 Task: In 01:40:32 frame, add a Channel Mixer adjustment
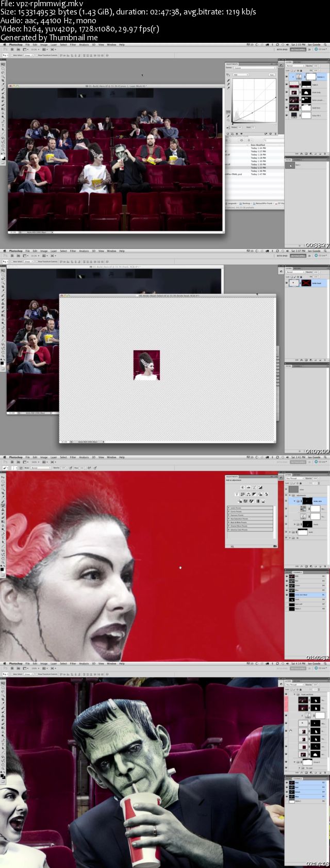pyautogui.click(x=266, y=494)
